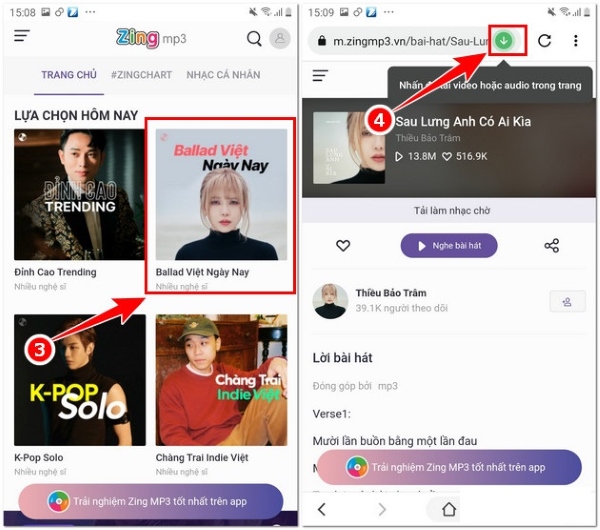Image resolution: width=600 pixels, height=530 pixels.
Task: Open the hamburger menu on Zing MP3 home
Action: (x=22, y=37)
